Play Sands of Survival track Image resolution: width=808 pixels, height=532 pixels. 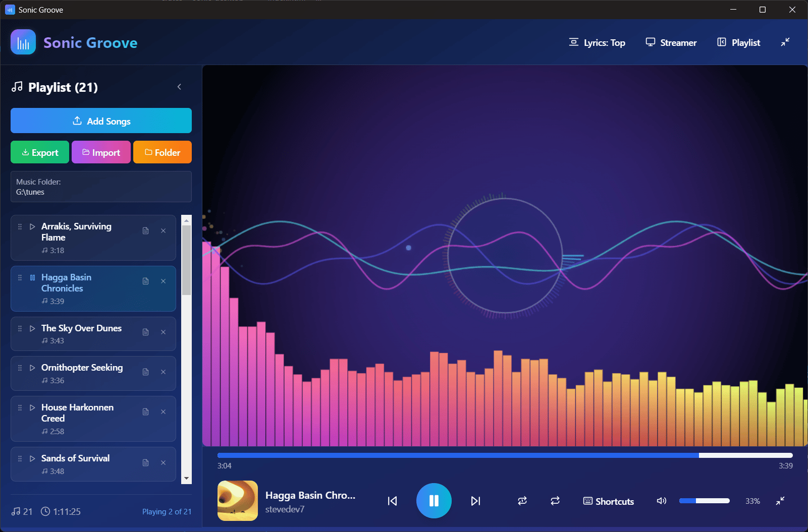(x=32, y=458)
